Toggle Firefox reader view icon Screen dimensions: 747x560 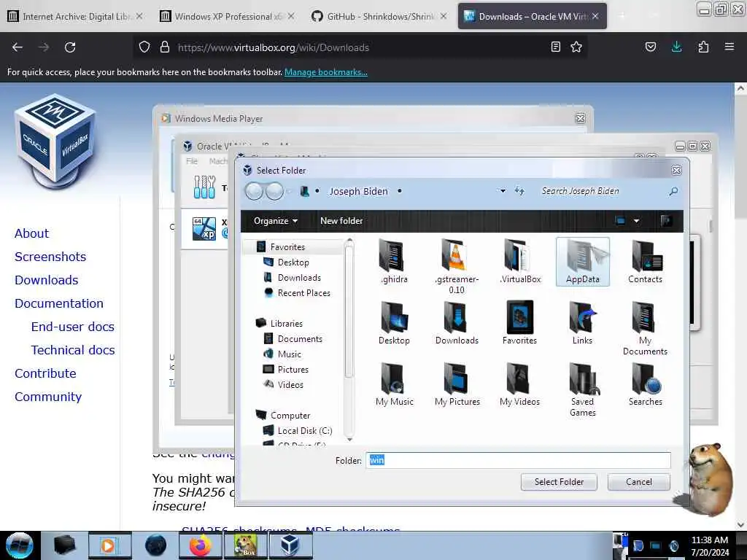tap(555, 47)
